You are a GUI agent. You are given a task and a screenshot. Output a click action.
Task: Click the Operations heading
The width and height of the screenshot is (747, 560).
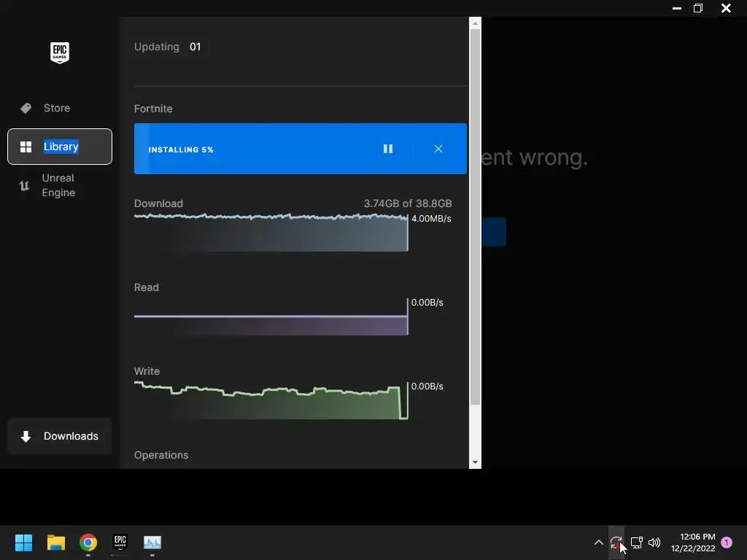coord(161,455)
